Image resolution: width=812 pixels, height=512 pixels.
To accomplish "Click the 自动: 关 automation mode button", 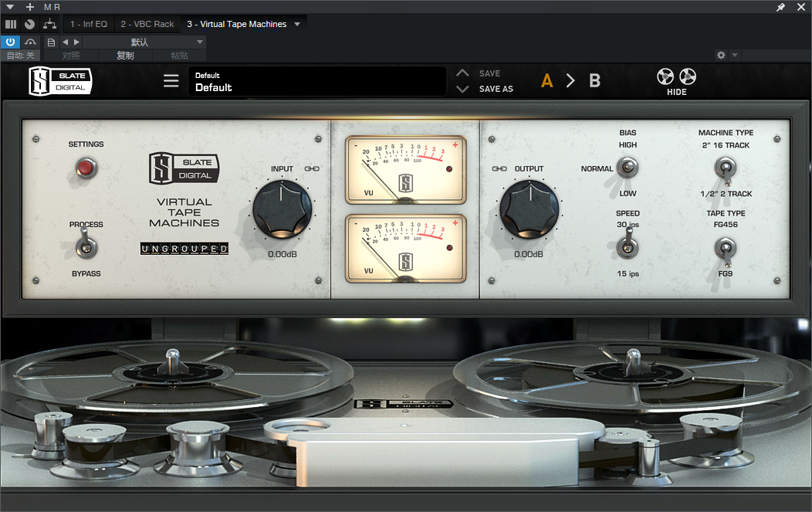I will tap(21, 56).
